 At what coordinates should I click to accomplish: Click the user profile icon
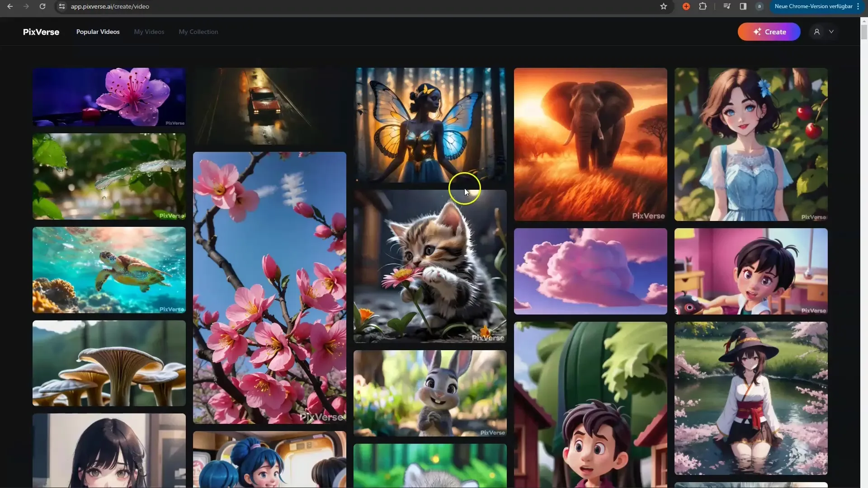[817, 31]
